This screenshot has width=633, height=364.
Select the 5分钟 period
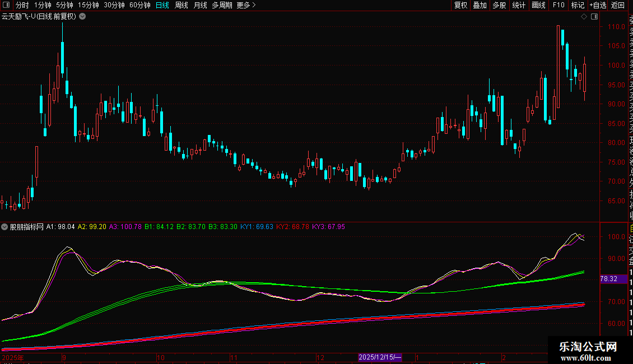(x=64, y=5)
